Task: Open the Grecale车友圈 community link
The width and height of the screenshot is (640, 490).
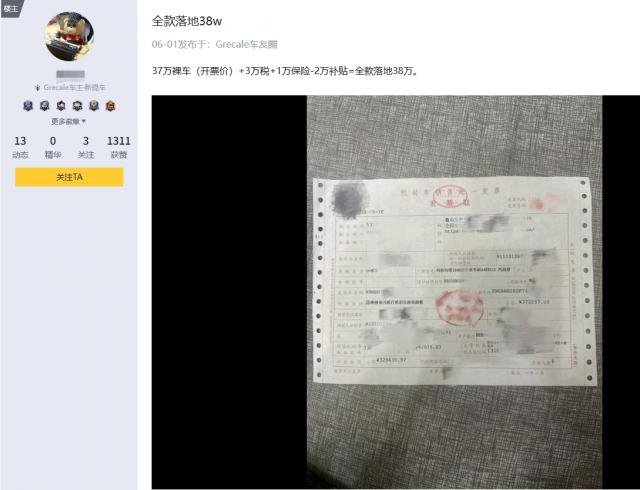Action: [x=246, y=44]
